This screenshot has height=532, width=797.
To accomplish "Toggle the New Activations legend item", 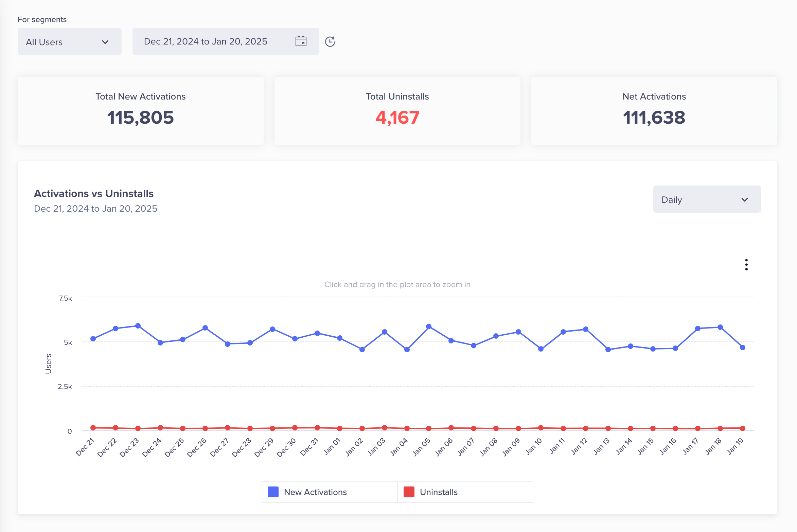I will [x=330, y=492].
